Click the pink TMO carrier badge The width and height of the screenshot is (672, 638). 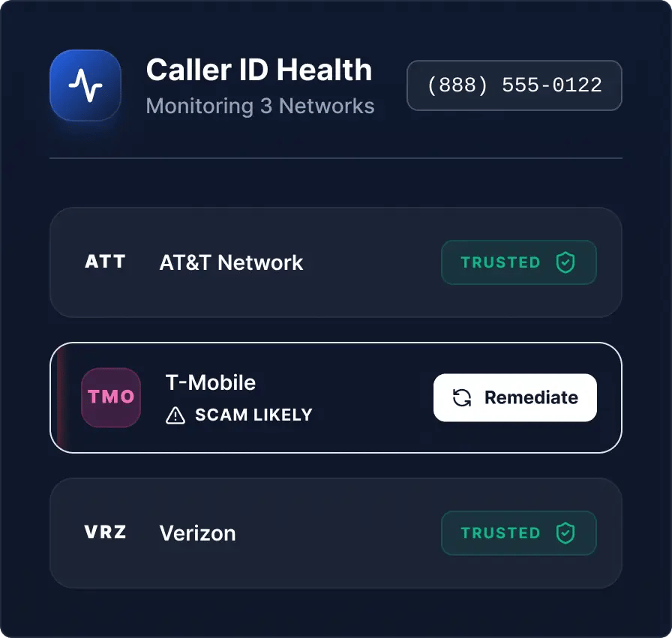tap(111, 397)
